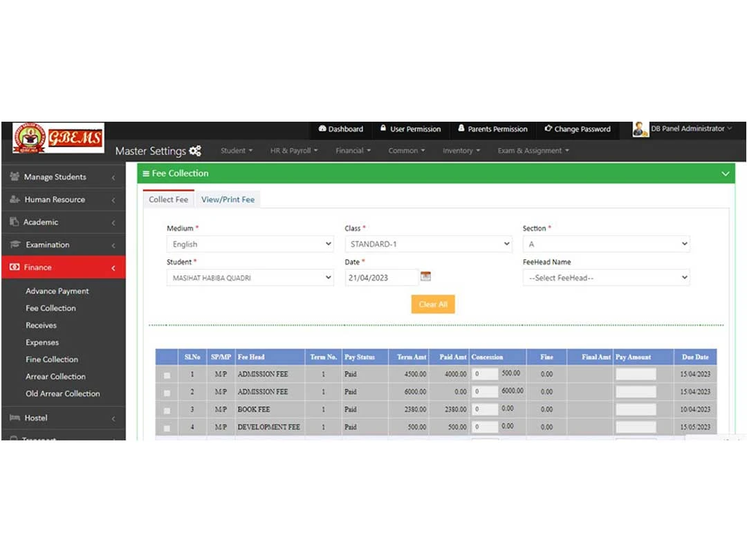
Task: Open the Manage Students sidebar section
Action: pos(15,176)
